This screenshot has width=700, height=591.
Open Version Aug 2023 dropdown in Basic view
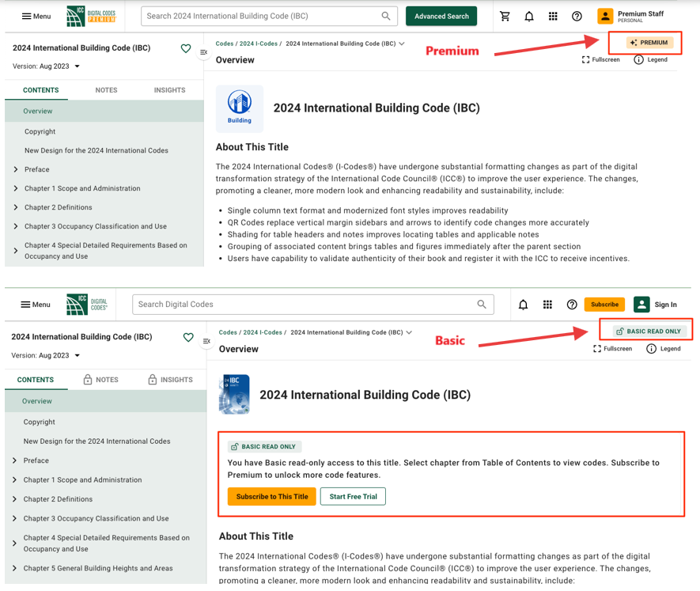click(x=46, y=355)
